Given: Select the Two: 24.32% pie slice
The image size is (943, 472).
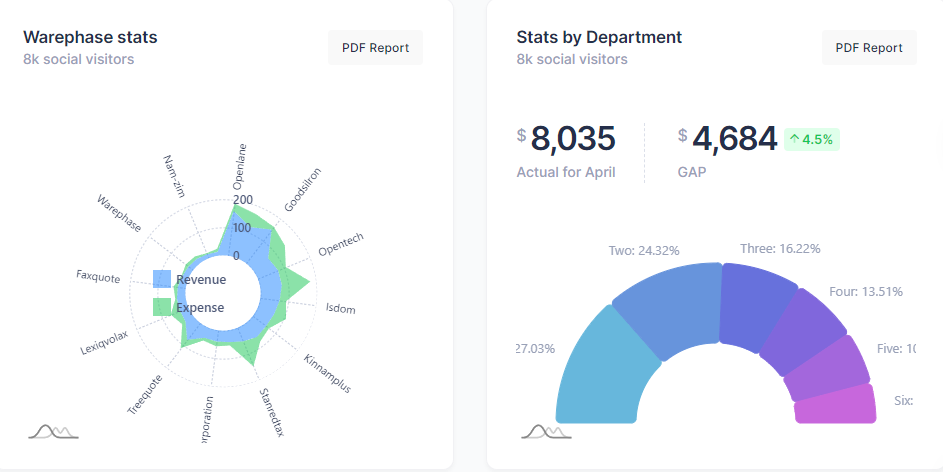Looking at the screenshot, I should (664, 305).
